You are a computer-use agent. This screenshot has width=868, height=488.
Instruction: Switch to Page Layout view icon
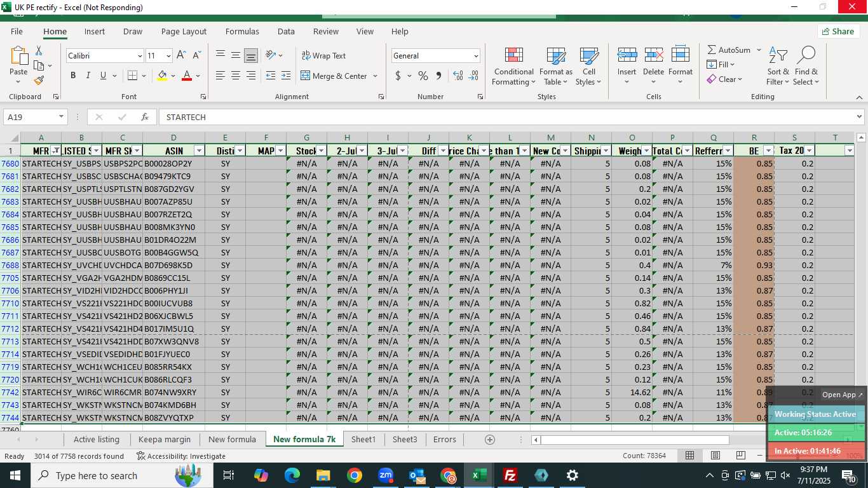715,456
